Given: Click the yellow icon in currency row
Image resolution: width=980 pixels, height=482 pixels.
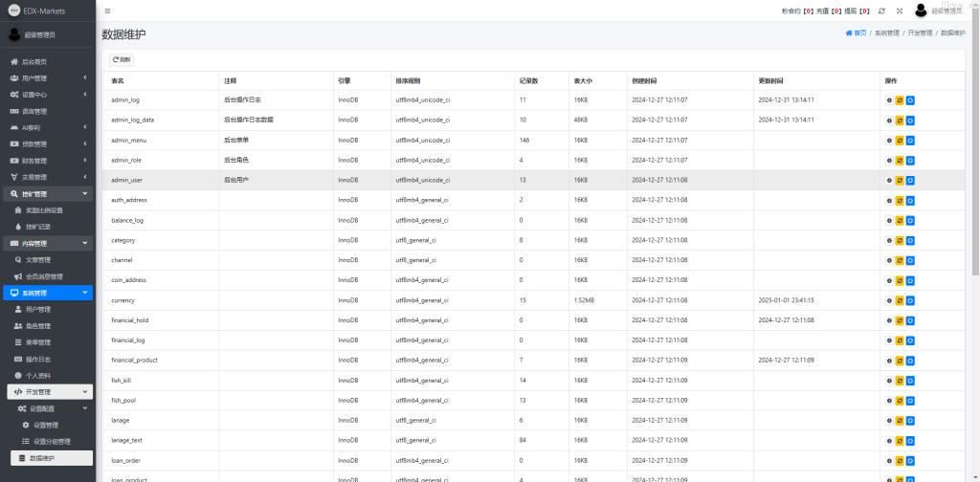Looking at the screenshot, I should pos(900,300).
